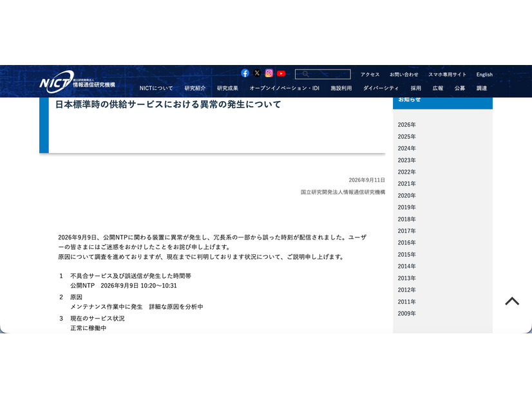Image resolution: width=532 pixels, height=399 pixels.
Task: Open the NICT Instagram icon
Action: click(269, 73)
